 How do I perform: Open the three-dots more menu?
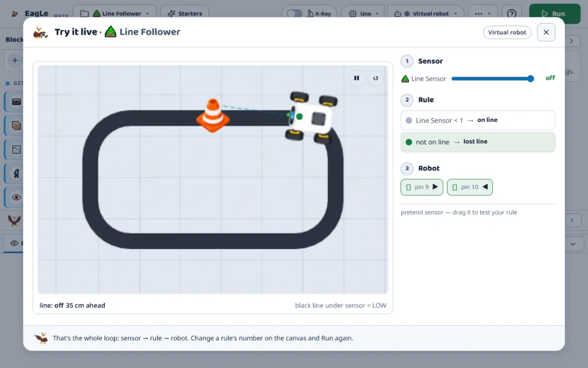click(483, 13)
